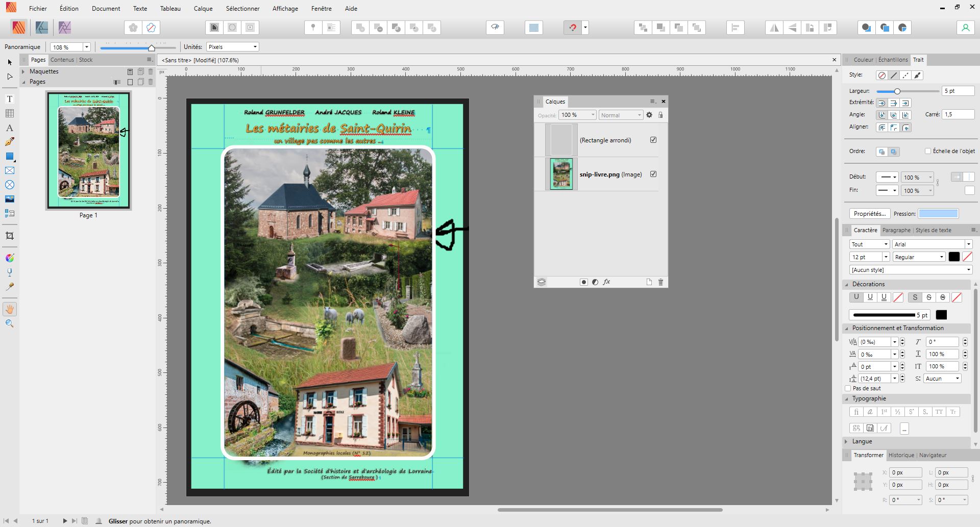
Task: Choose the solid line stroke style
Action: coord(894,76)
